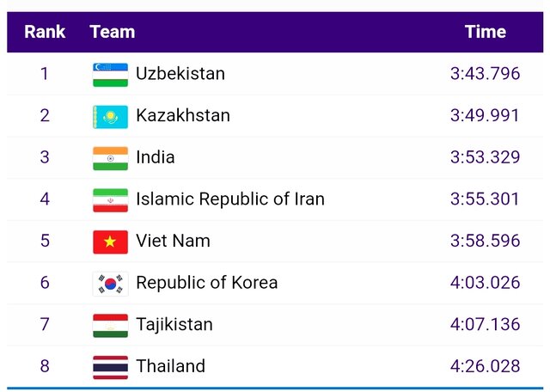550x392 pixels.
Task: Click Tajikistan's time 4:07.136
Action: [485, 325]
